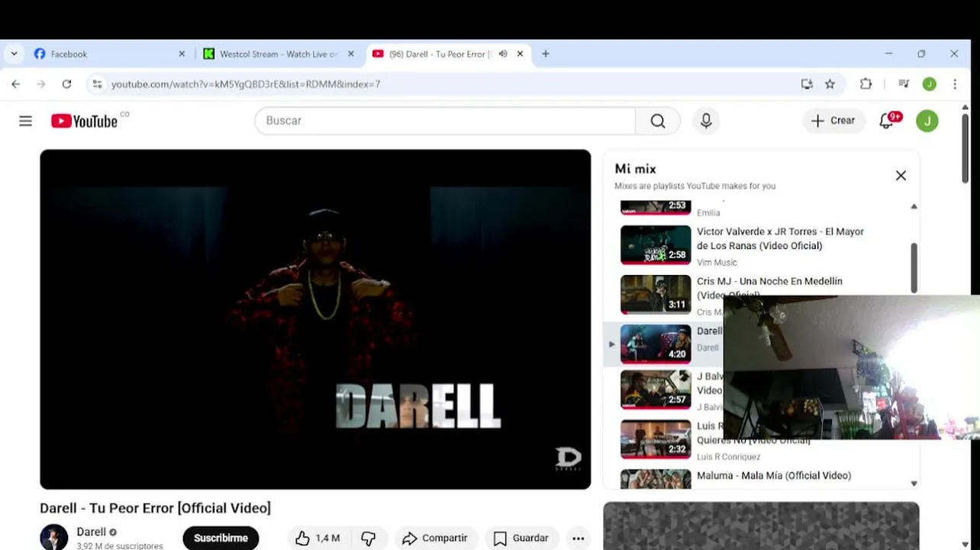980x550 pixels.
Task: Open the more actions three-dot menu
Action: 579,538
